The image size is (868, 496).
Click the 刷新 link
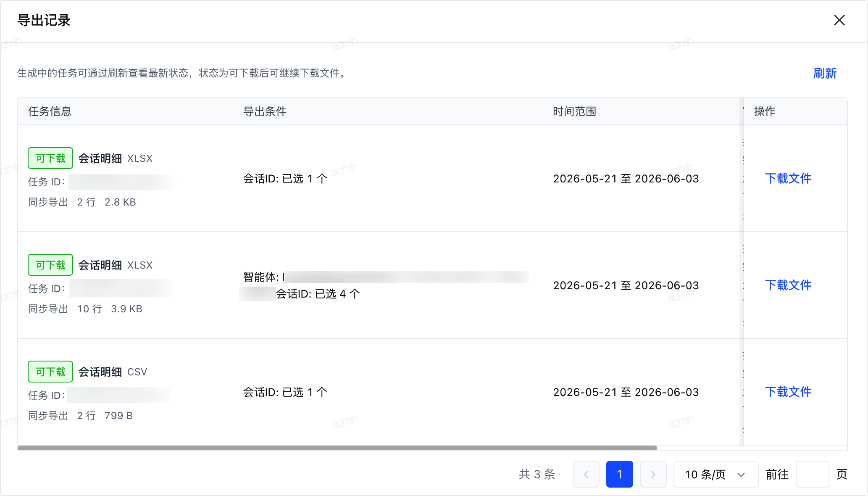tap(825, 73)
